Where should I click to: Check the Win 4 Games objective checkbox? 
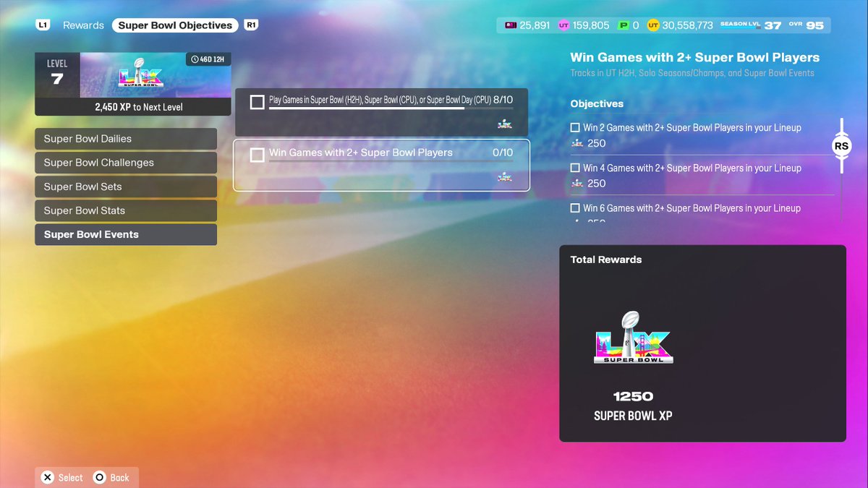575,168
